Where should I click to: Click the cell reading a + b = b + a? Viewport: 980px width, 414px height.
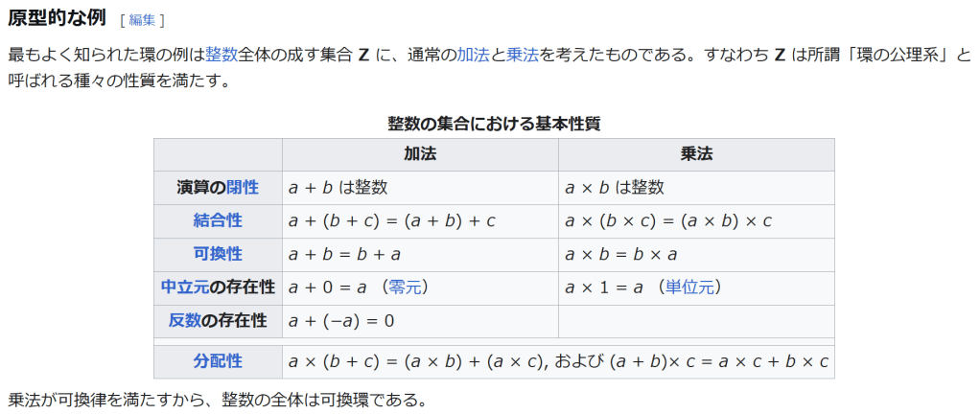pos(344,254)
